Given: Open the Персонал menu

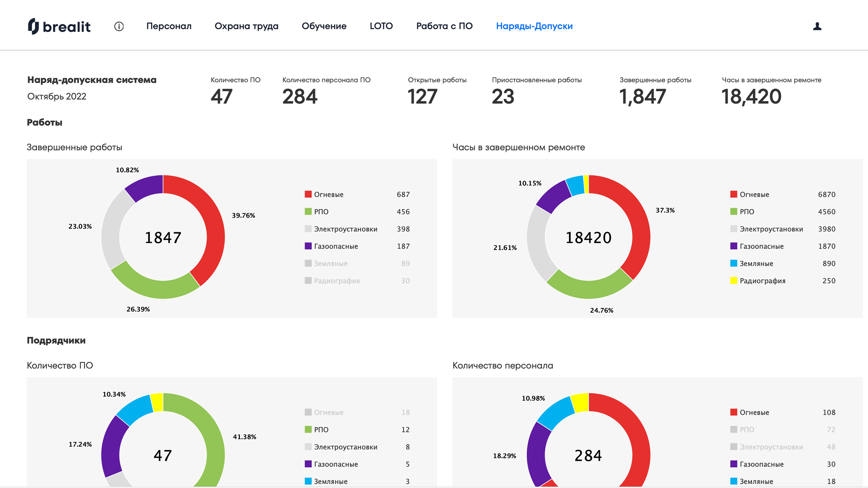Looking at the screenshot, I should [x=169, y=26].
